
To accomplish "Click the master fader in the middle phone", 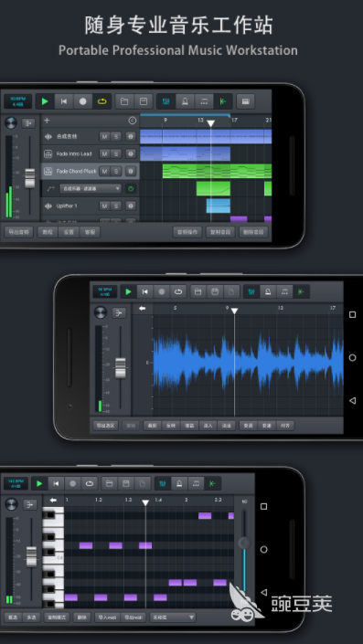I will tap(121, 368).
